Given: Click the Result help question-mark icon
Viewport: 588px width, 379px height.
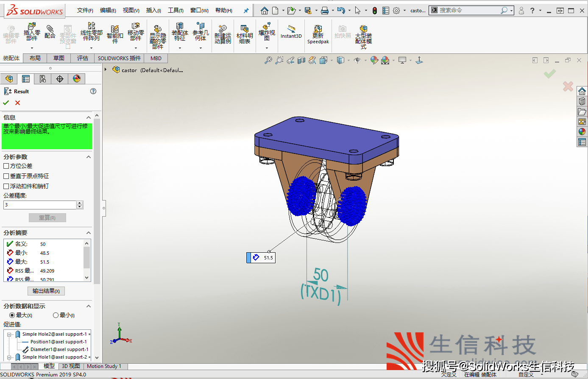Looking at the screenshot, I should [93, 91].
